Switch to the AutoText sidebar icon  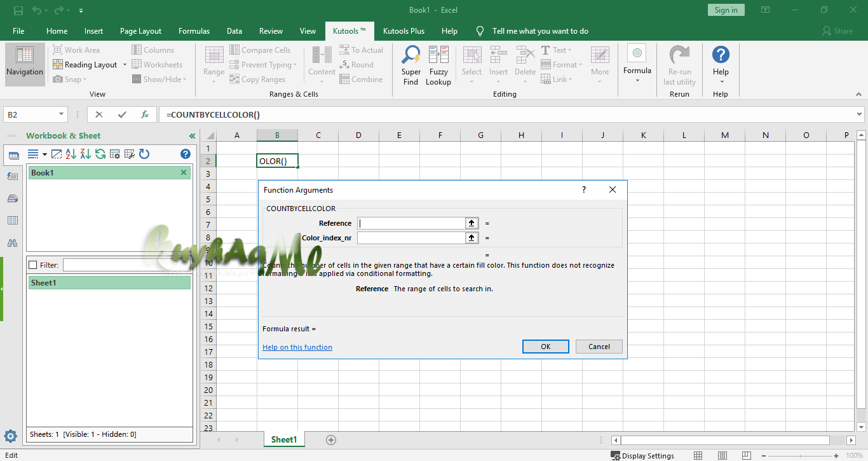pos(12,176)
